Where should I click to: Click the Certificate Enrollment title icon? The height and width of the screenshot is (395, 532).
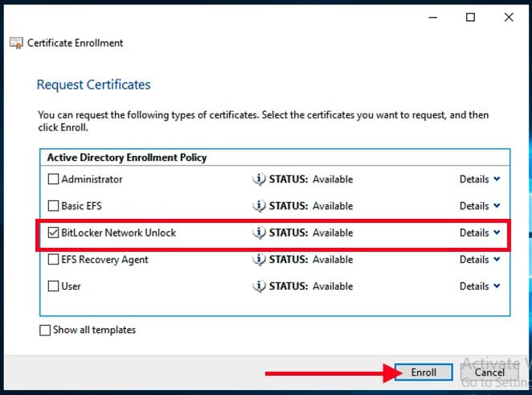pyautogui.click(x=16, y=43)
